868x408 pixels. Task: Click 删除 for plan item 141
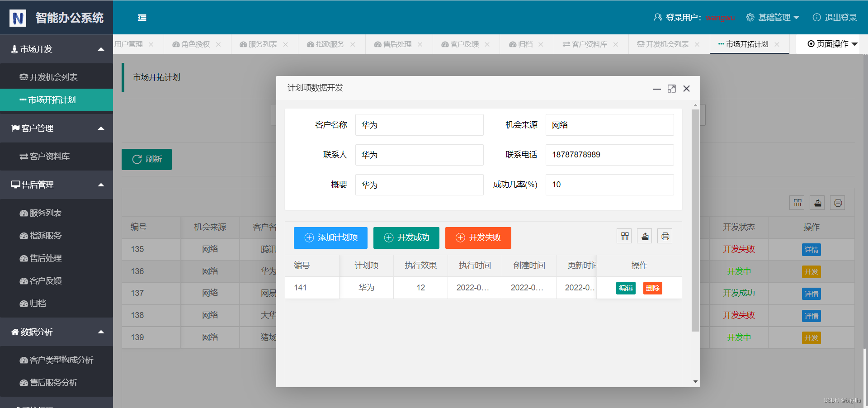[652, 288]
